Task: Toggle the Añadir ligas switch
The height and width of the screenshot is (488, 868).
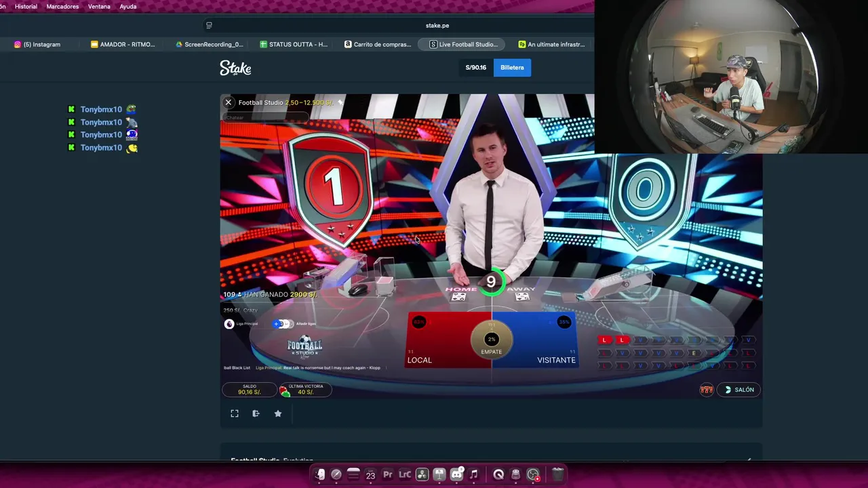Action: (282, 324)
